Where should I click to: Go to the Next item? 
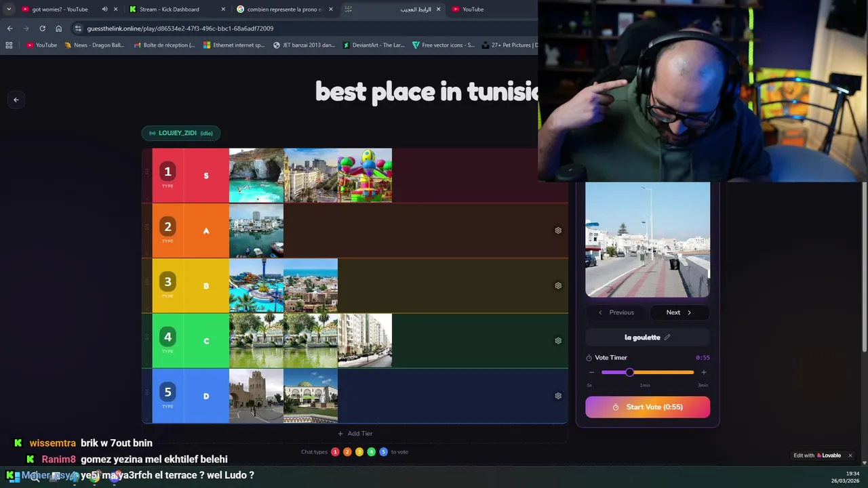[679, 312]
